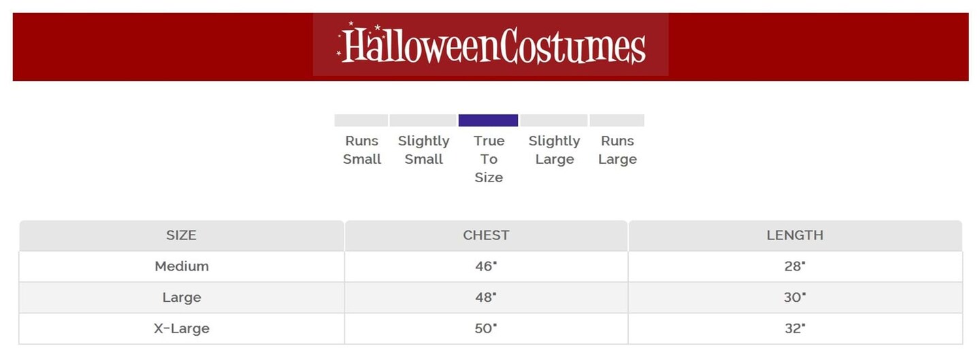Select the X-Large size row label
980x363 pixels.
coord(182,328)
